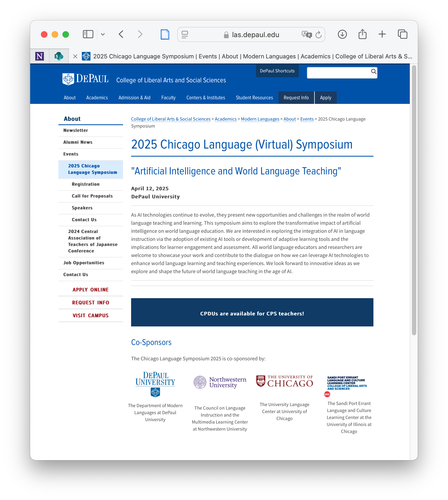This screenshot has height=500, width=448.
Task: Toggle the Safari sidebar icon
Action: 88,34
